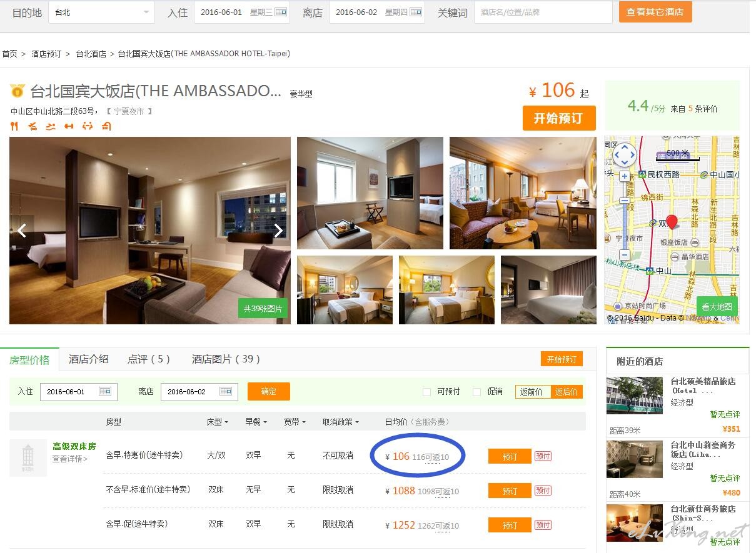Viewport: 756px width, 553px height.
Task: Click the parking car amenity icon
Action: coord(33,126)
